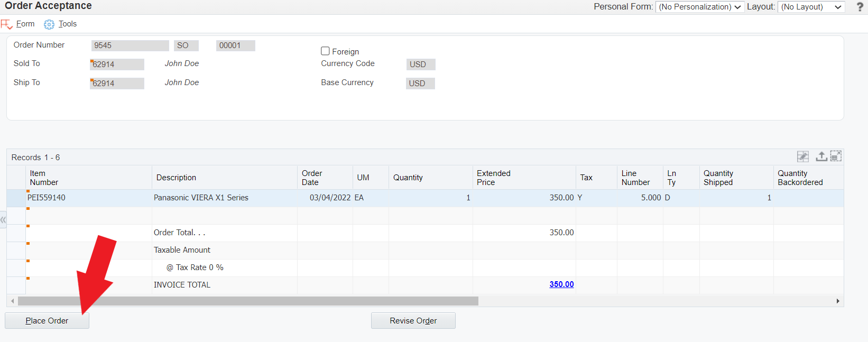The height and width of the screenshot is (342, 868).
Task: Click the Records 1 - 6 label
Action: click(x=35, y=158)
